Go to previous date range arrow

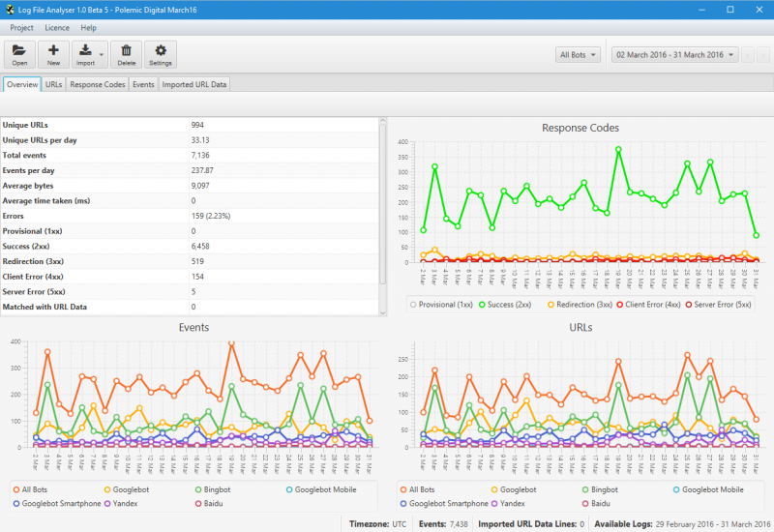tap(748, 55)
